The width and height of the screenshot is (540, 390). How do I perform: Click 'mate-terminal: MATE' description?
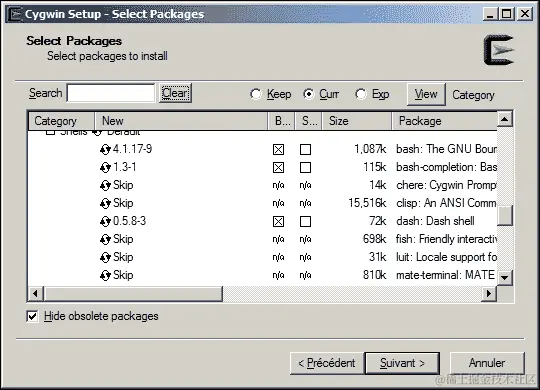coord(446,275)
